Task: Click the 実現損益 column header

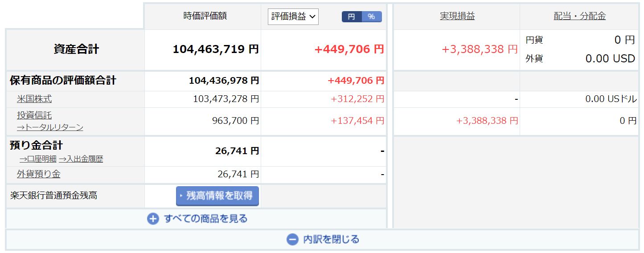Action: pyautogui.click(x=457, y=16)
